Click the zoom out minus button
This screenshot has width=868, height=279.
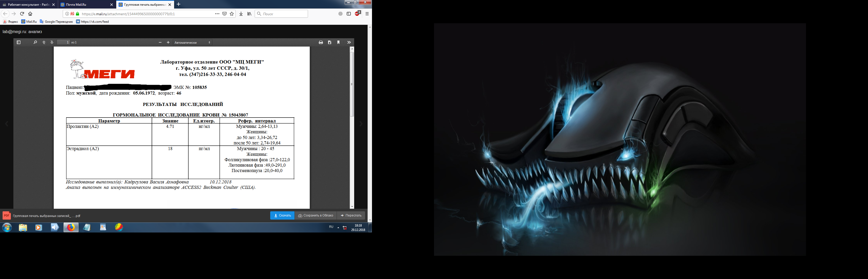160,42
